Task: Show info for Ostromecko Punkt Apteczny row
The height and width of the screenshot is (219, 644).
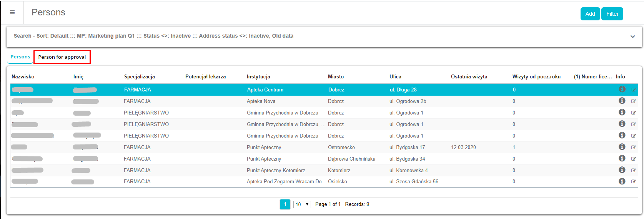Action: [622, 147]
